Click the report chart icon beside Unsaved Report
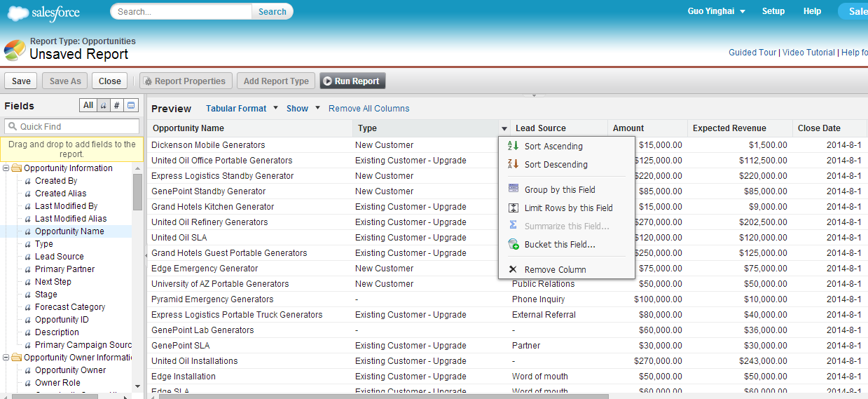Screen dimensions: 868x399 (15, 50)
